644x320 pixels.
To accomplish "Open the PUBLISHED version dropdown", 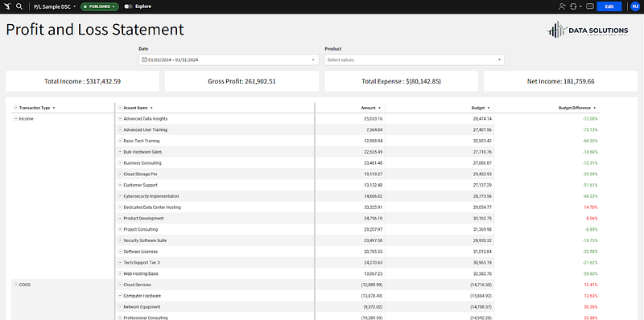I will click(100, 6).
